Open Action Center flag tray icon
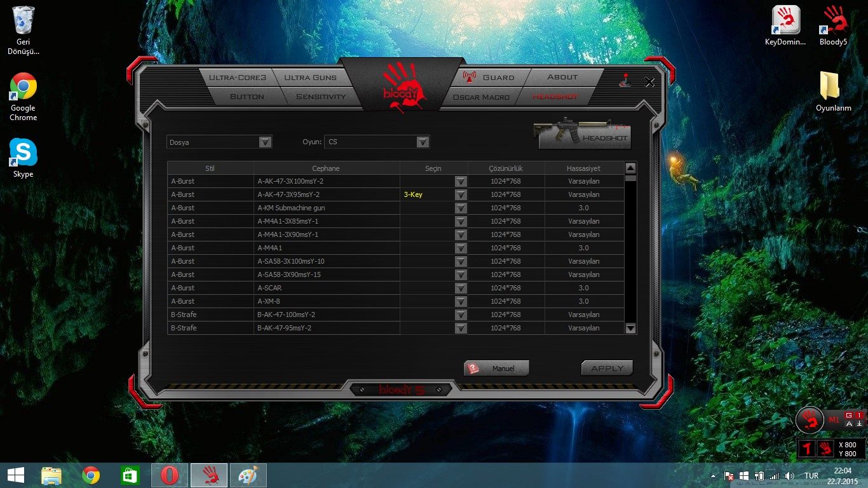Screen dimensions: 868x488 point(729,475)
